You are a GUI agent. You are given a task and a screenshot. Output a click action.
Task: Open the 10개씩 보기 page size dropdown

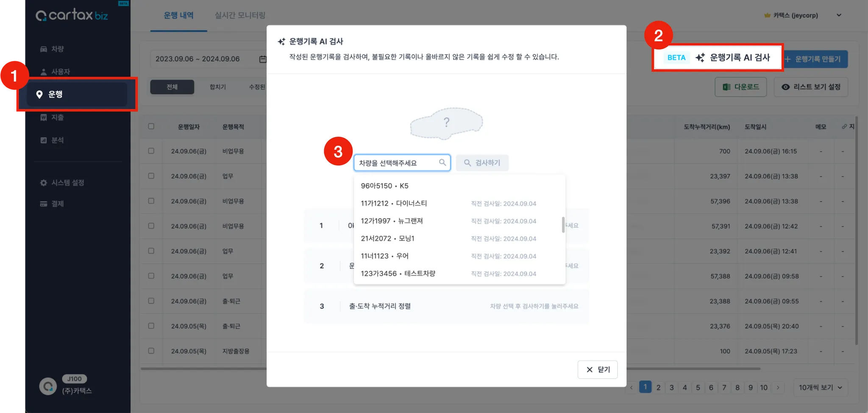click(x=820, y=388)
